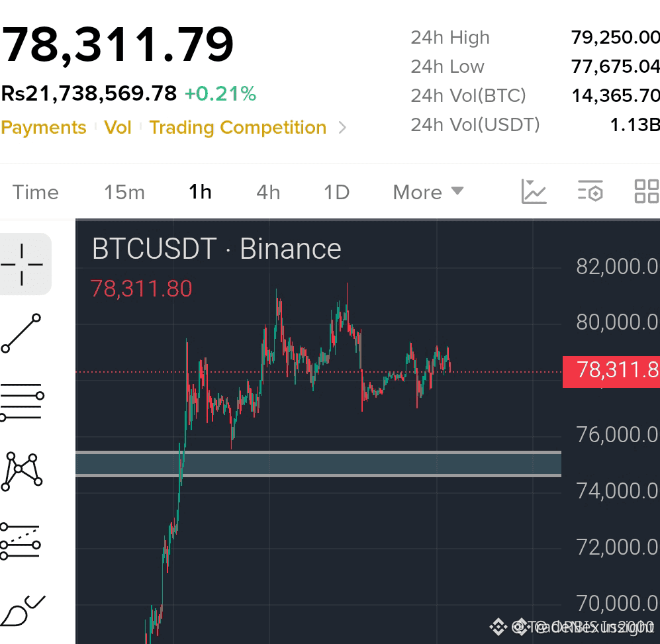Open the chart indicators line icon
The width and height of the screenshot is (660, 644).
(534, 192)
